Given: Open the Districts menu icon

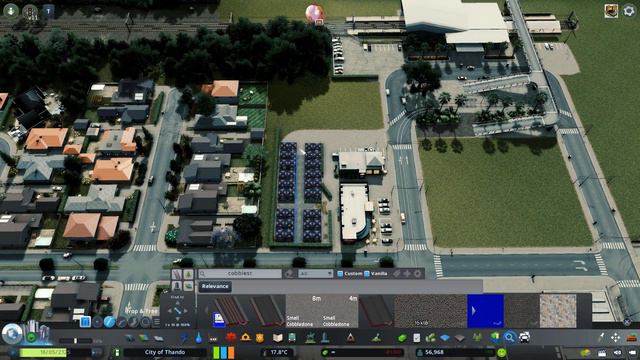Looking at the screenshot, I should click(x=158, y=338).
